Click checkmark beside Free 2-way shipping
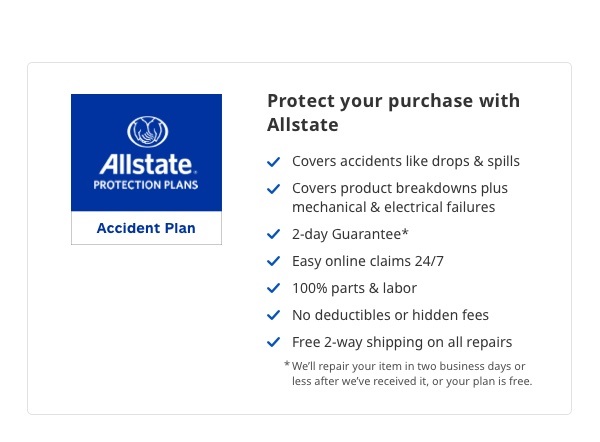Image resolution: width=600 pixels, height=442 pixels. (273, 343)
